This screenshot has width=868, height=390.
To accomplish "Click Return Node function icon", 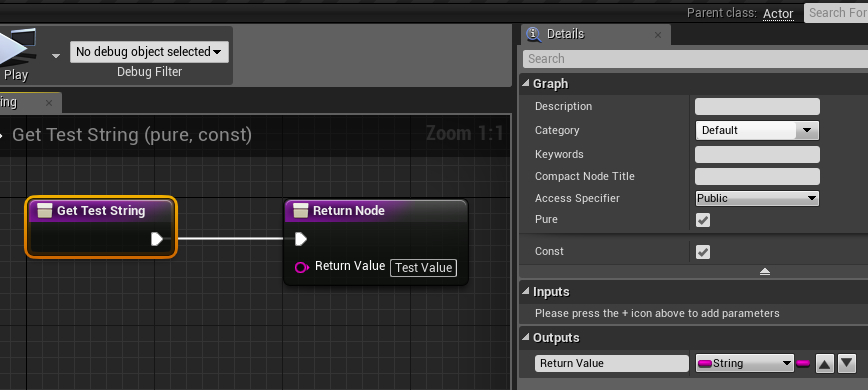I will click(301, 210).
